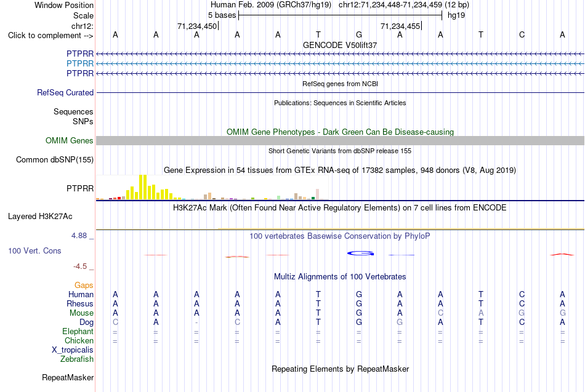The image size is (585, 392).
Task: Click the dash gap in the Dog alignment row
Action: 196,322
